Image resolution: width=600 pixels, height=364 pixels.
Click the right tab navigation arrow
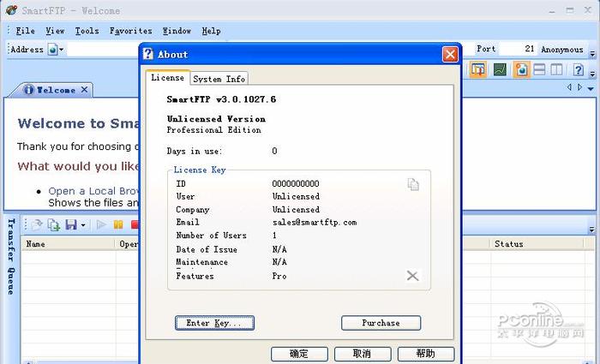[x=579, y=87]
